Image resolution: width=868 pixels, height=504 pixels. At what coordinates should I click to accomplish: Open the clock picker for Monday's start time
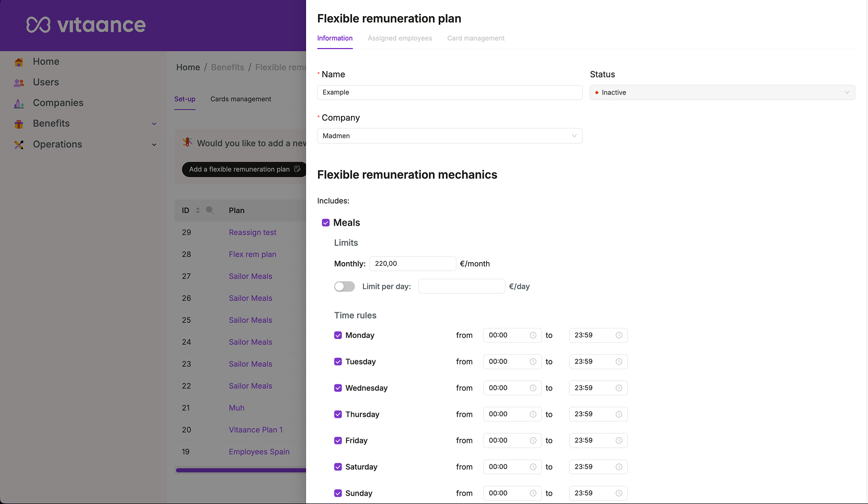533,335
